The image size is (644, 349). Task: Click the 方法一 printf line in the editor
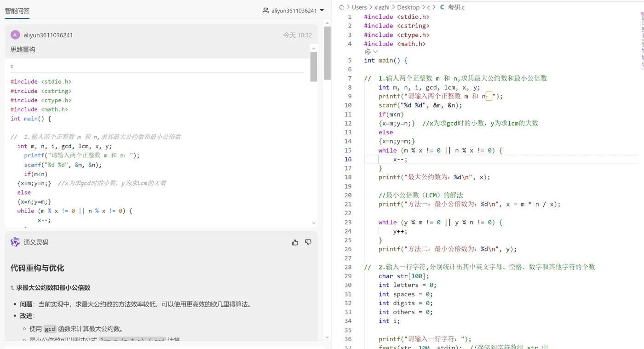coord(470,204)
